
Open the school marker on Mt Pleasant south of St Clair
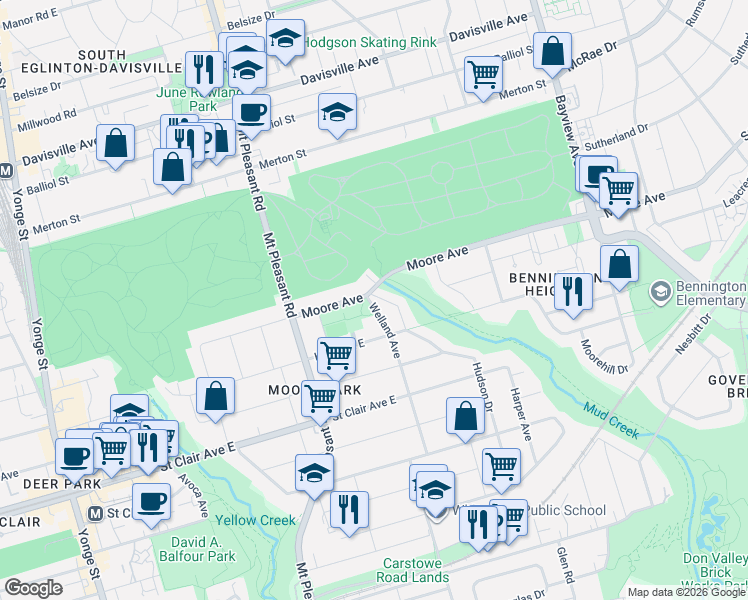pyautogui.click(x=314, y=473)
